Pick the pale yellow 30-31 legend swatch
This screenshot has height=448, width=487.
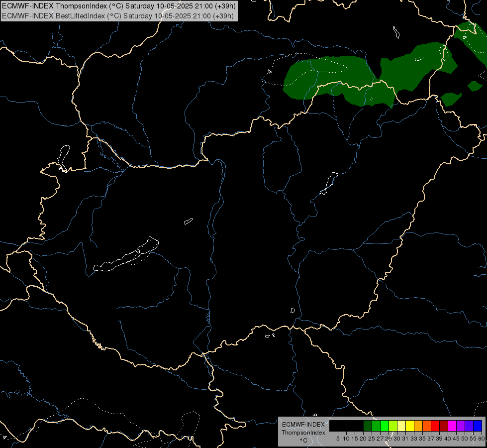(x=401, y=426)
